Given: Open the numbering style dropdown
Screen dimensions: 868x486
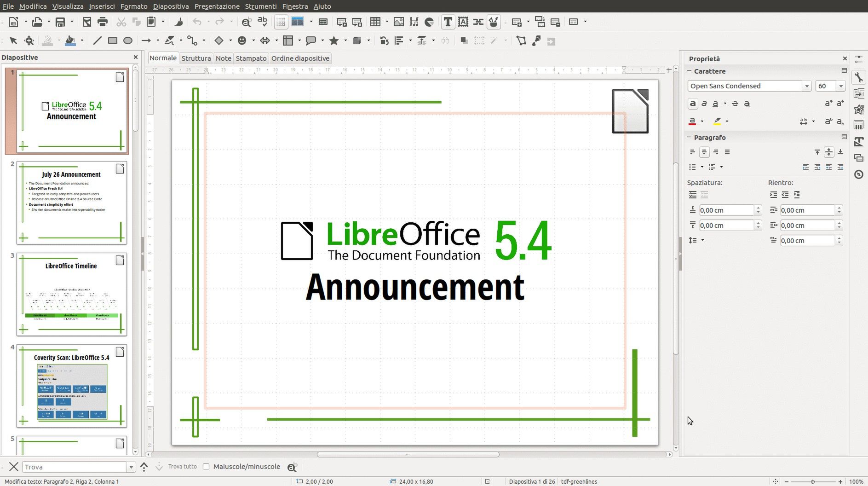Looking at the screenshot, I should pos(721,167).
